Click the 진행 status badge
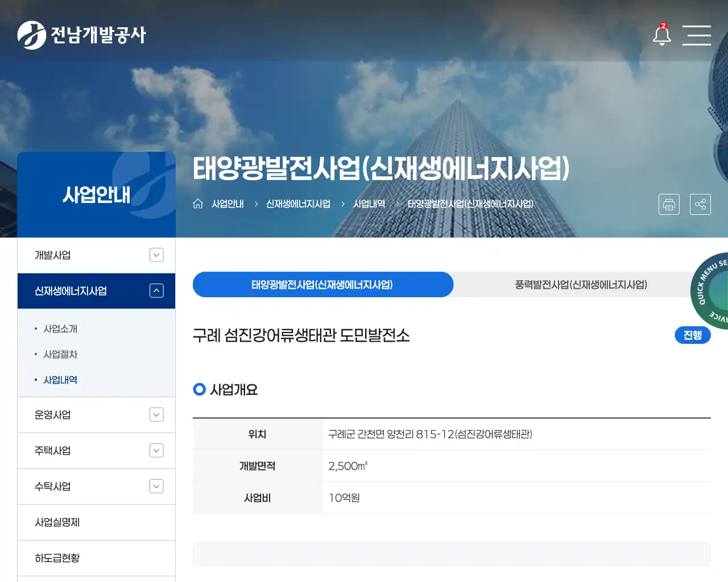The image size is (728, 582). (x=693, y=335)
